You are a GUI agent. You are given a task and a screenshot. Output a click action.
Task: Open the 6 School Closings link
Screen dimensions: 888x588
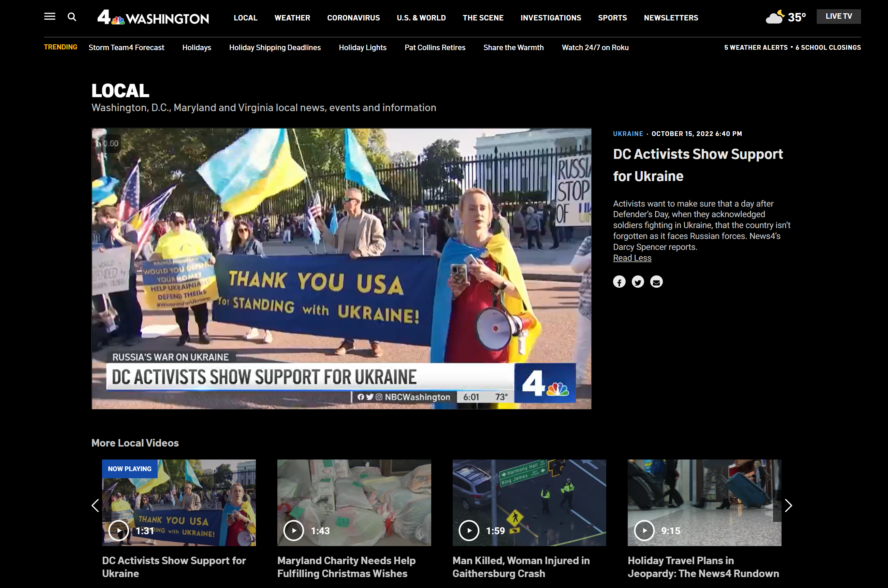tap(828, 47)
